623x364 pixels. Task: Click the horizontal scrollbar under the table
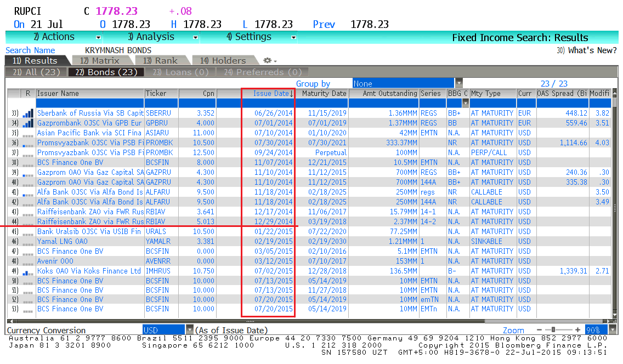(250, 321)
